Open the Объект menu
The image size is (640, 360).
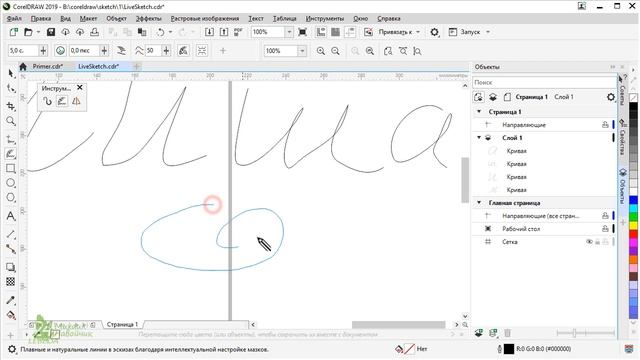(x=117, y=18)
